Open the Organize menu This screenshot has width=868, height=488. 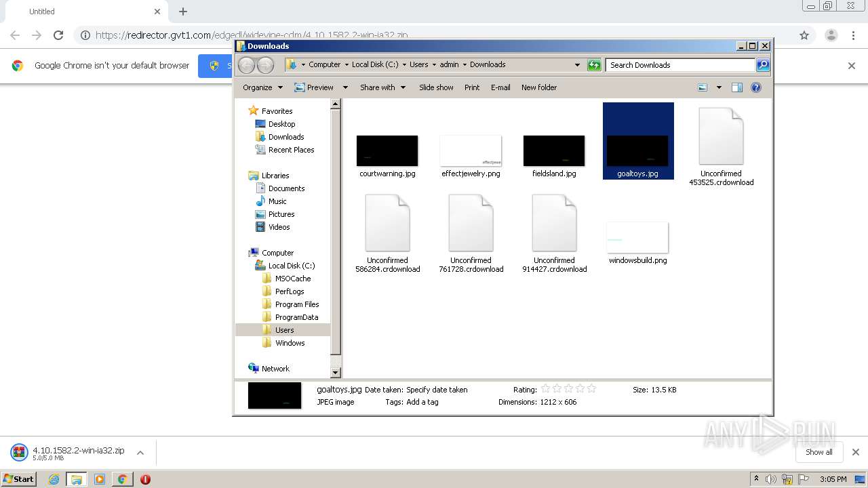(x=262, y=87)
